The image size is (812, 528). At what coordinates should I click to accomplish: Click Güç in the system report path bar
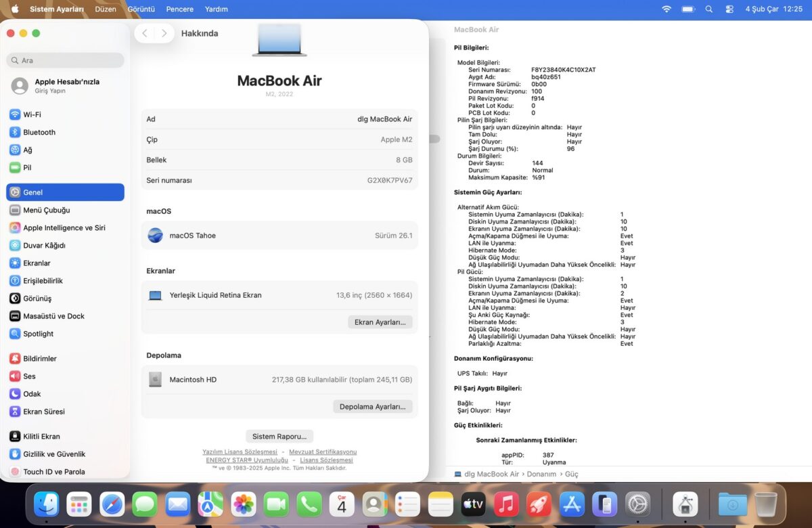[572, 474]
